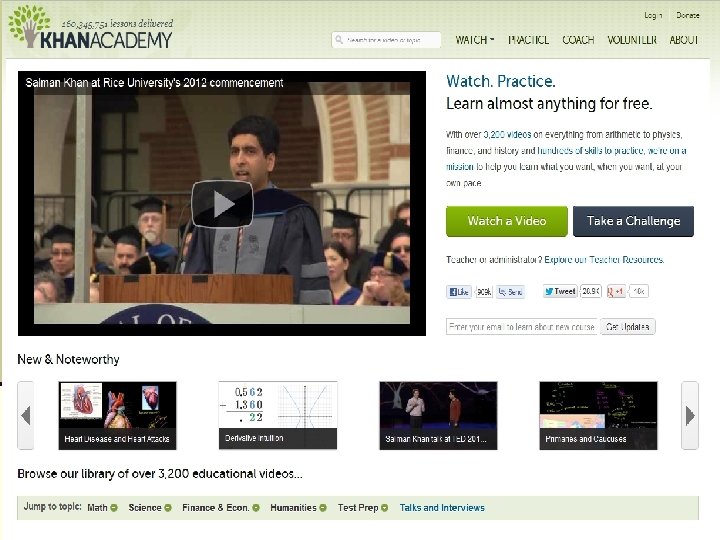Open the COACH menu item

tap(578, 40)
